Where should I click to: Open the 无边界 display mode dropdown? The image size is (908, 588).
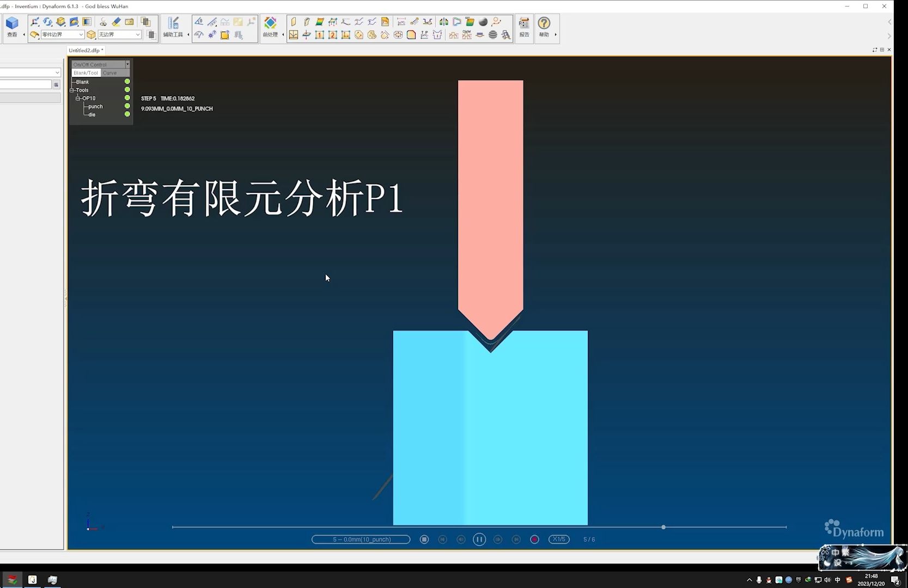pos(137,34)
